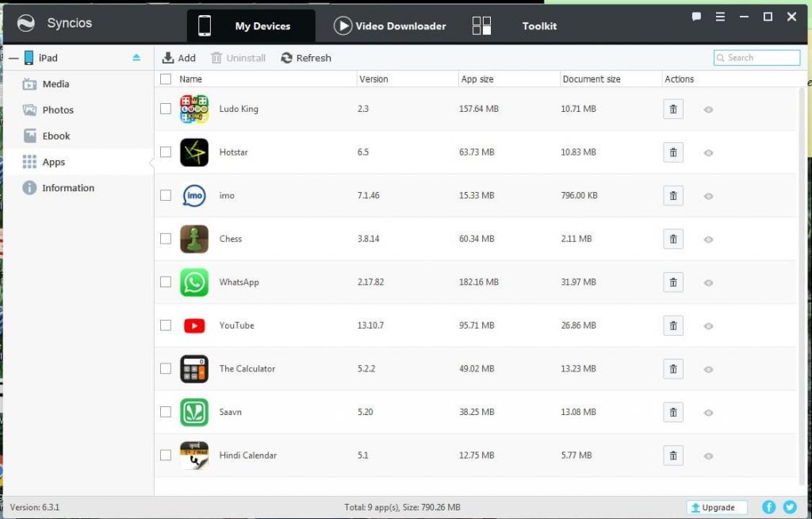Viewport: 812px width, 519px height.
Task: Select Apps in the sidebar
Action: tap(78, 162)
